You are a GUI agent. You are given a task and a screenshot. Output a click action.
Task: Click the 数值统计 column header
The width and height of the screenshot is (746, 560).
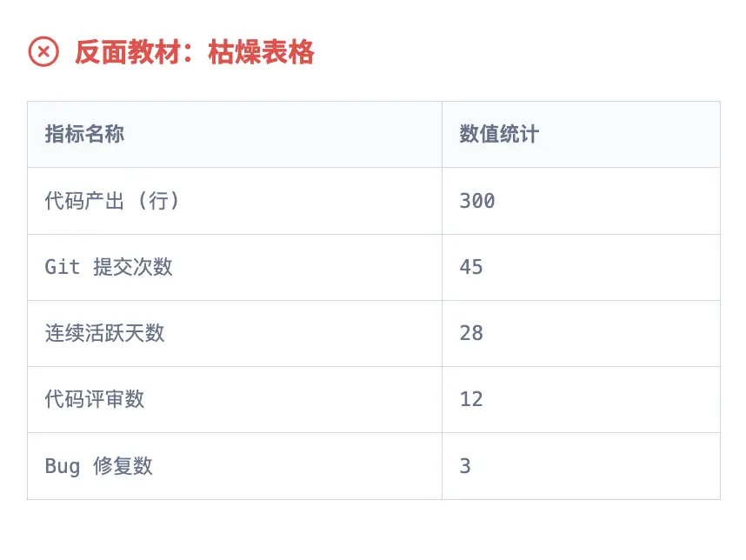point(499,134)
